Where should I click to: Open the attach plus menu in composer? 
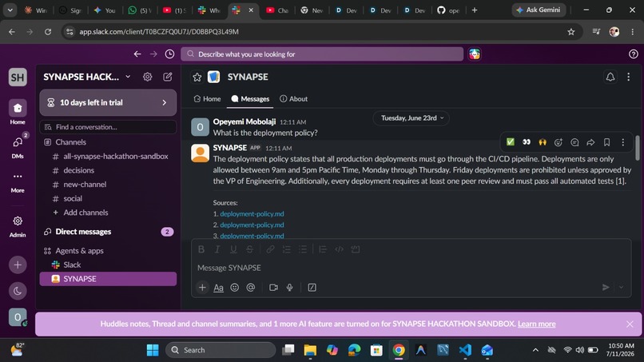pyautogui.click(x=202, y=287)
